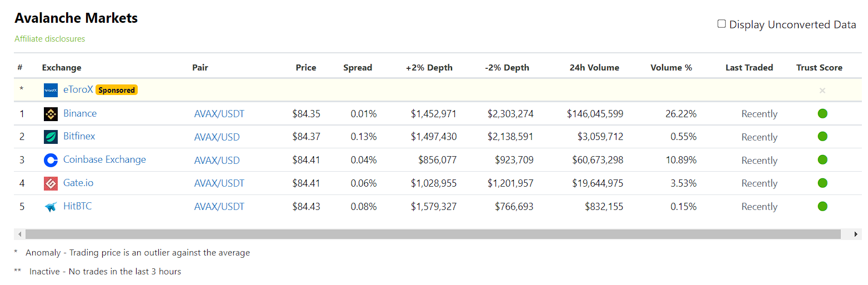Click the horizontal scrollbar thumb
The width and height of the screenshot is (868, 285).
coord(433,234)
